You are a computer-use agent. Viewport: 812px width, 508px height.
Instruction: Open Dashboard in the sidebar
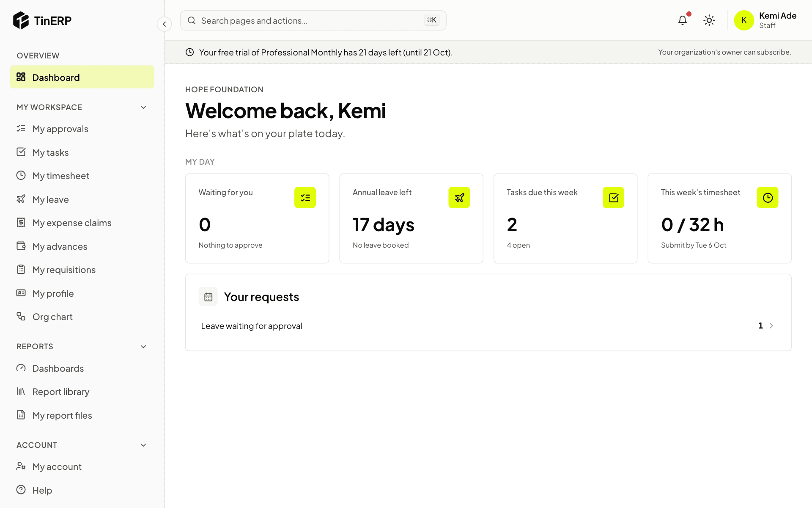click(x=82, y=77)
